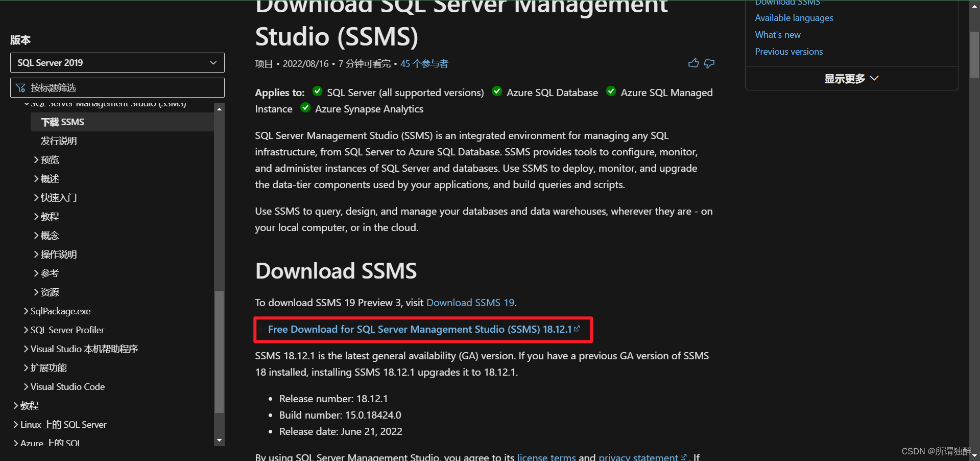Click the 按标题筛选 filter input field
Screen dimensions: 980x461
[x=117, y=87]
